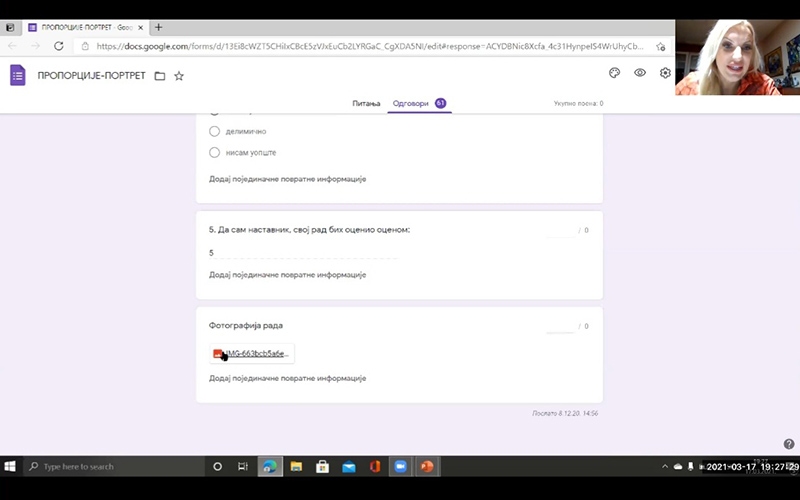
Task: Open the Windows Start menu
Action: tap(10, 466)
